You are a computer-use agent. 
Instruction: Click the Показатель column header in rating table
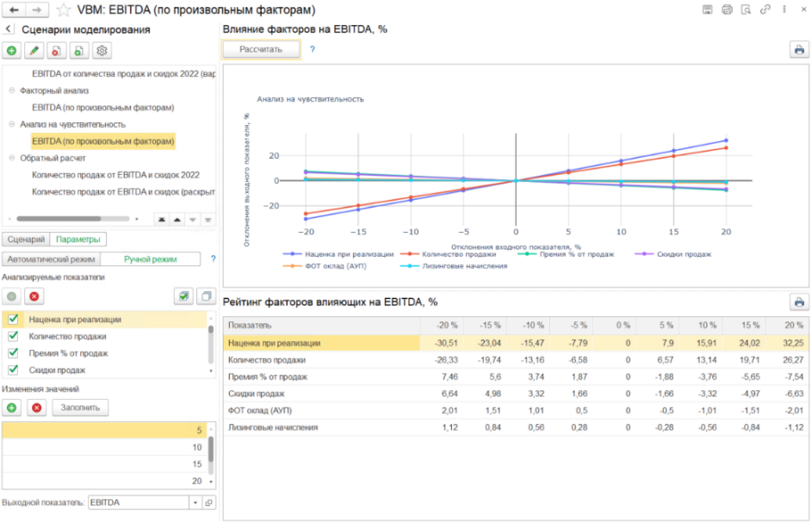[321, 326]
